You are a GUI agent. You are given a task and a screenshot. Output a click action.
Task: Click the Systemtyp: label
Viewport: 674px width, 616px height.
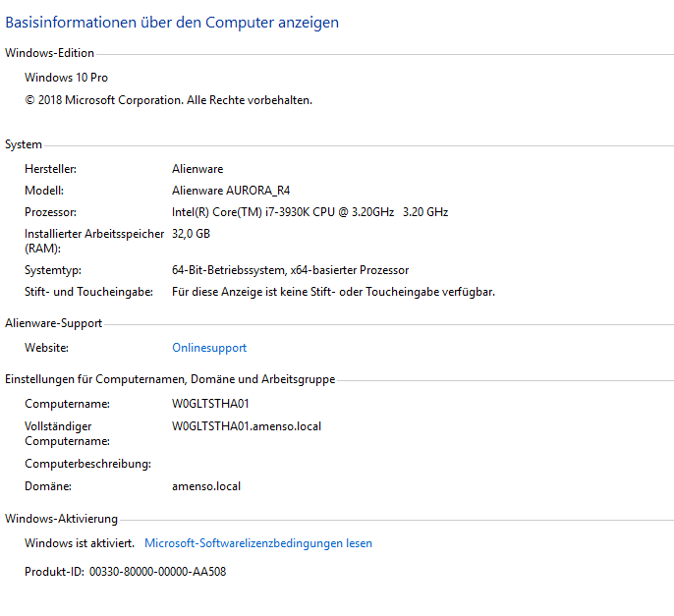(x=53, y=270)
